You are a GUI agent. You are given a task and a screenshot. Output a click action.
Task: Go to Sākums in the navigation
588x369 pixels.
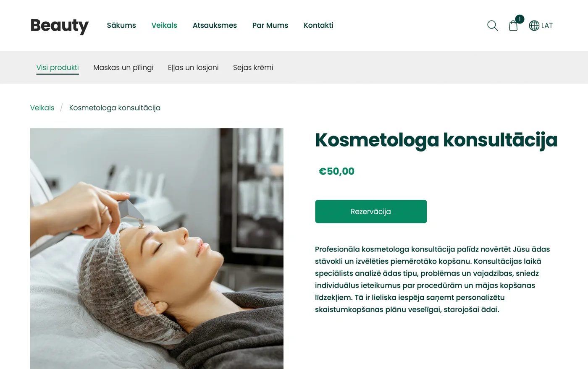pos(121,25)
